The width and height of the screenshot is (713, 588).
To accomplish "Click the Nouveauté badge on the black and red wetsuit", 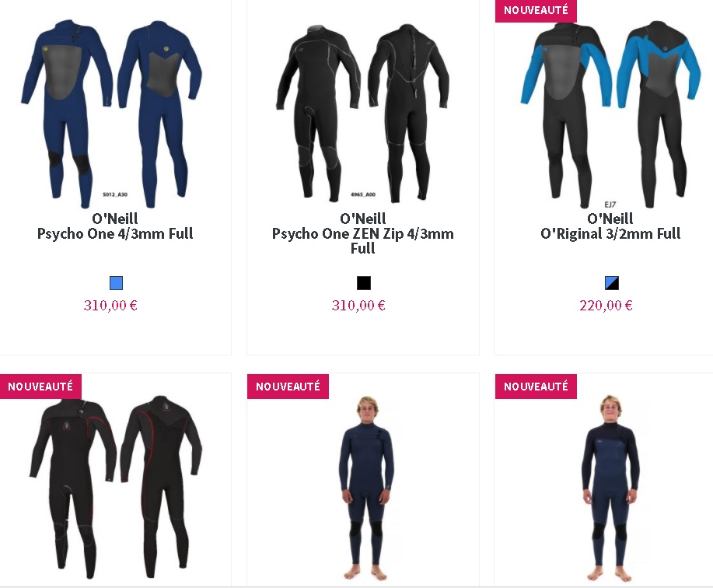I will point(40,387).
